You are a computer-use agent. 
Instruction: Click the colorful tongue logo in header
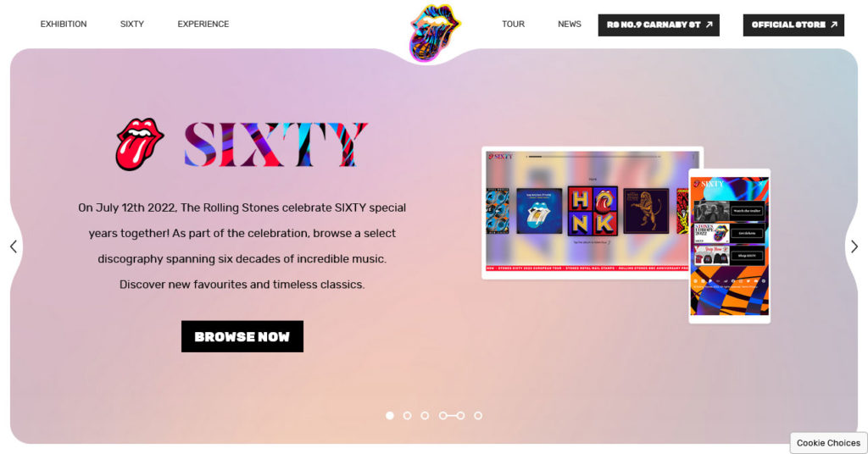pos(434,32)
